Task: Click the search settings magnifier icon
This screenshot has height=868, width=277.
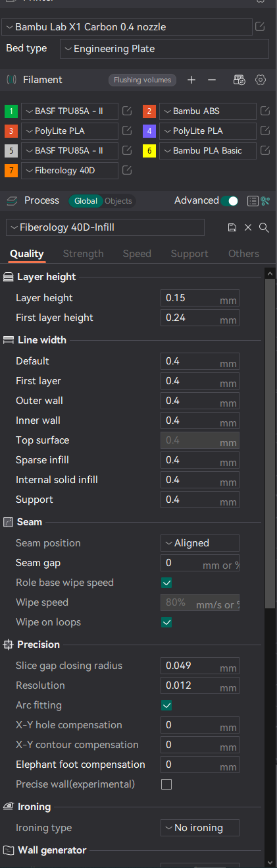Action: (x=264, y=227)
